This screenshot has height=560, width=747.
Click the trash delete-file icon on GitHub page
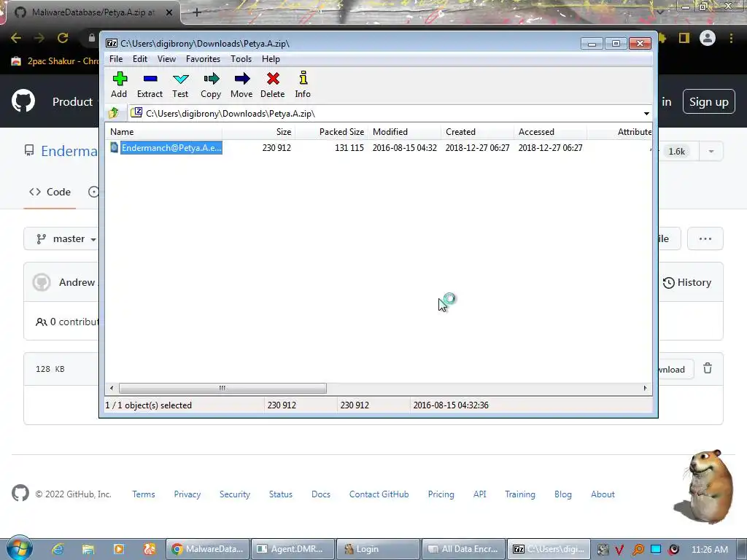click(708, 368)
